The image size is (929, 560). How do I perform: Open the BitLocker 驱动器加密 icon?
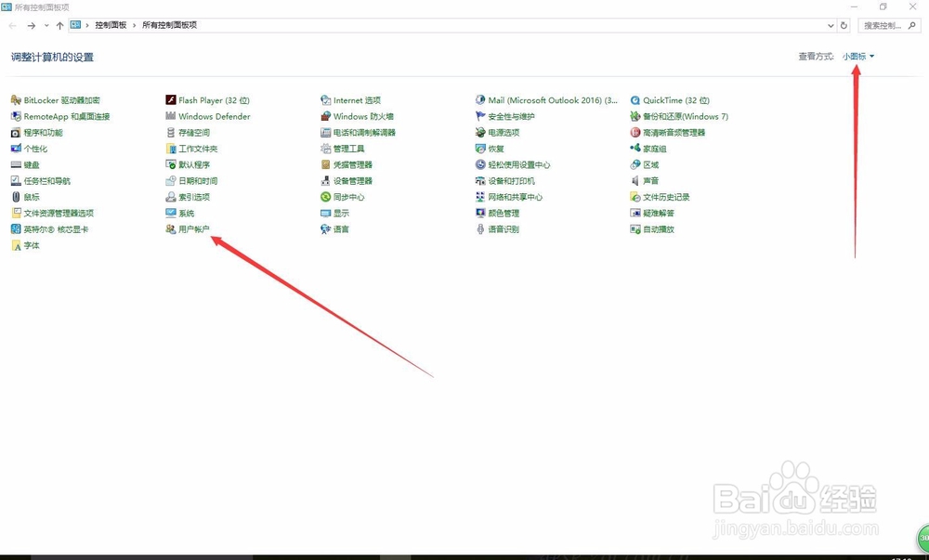point(16,100)
